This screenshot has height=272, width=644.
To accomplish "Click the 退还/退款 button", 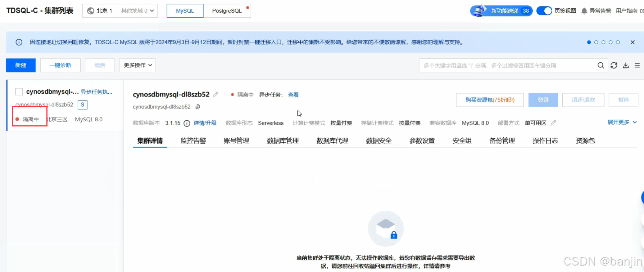I will click(584, 100).
